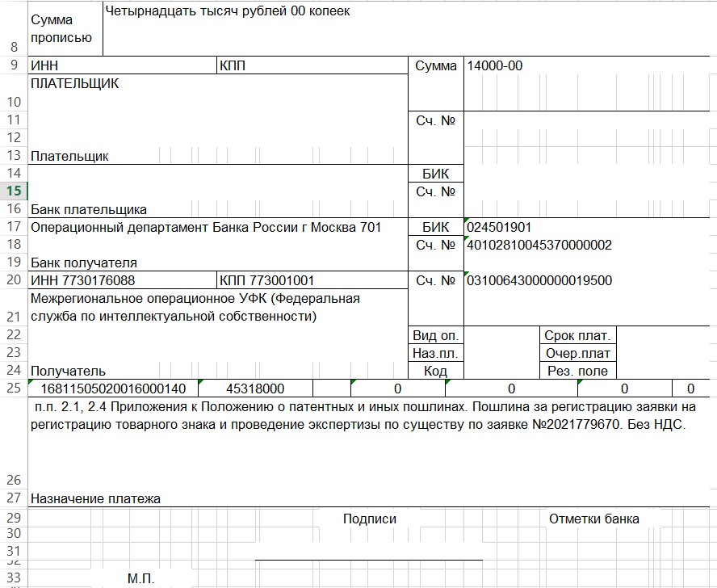Image resolution: width=717 pixels, height=588 pixels.
Task: Click the 'Наз.пл.' cell
Action: coord(436,353)
